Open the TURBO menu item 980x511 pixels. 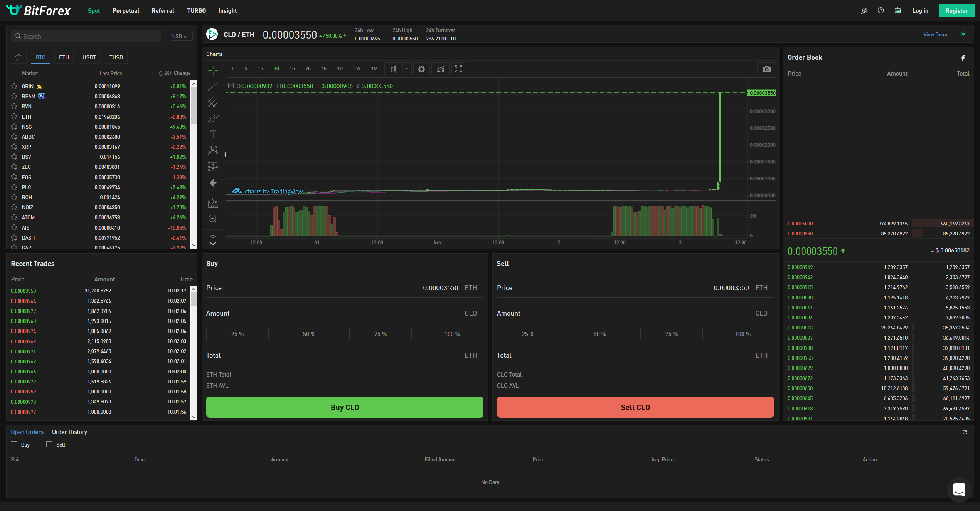tap(196, 11)
